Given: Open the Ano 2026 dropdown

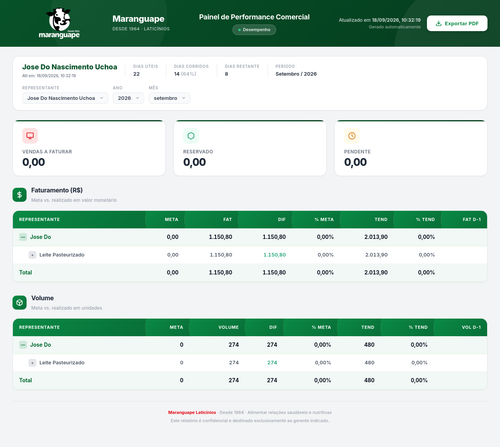Looking at the screenshot, I should pyautogui.click(x=128, y=98).
